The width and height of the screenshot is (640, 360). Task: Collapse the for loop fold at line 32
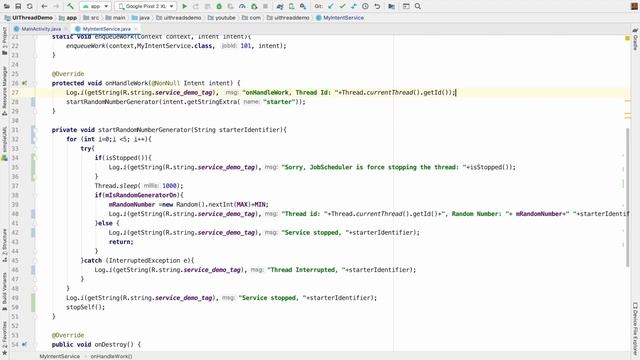click(x=35, y=139)
